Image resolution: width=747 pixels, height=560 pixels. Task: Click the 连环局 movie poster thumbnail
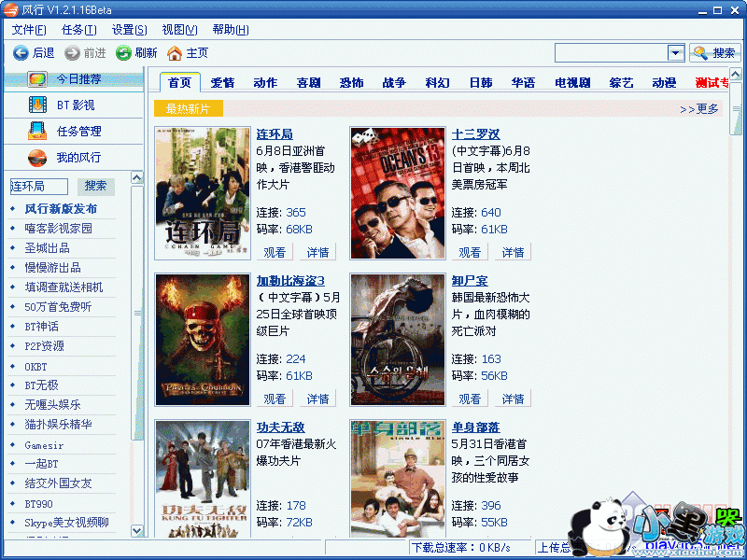click(x=203, y=193)
